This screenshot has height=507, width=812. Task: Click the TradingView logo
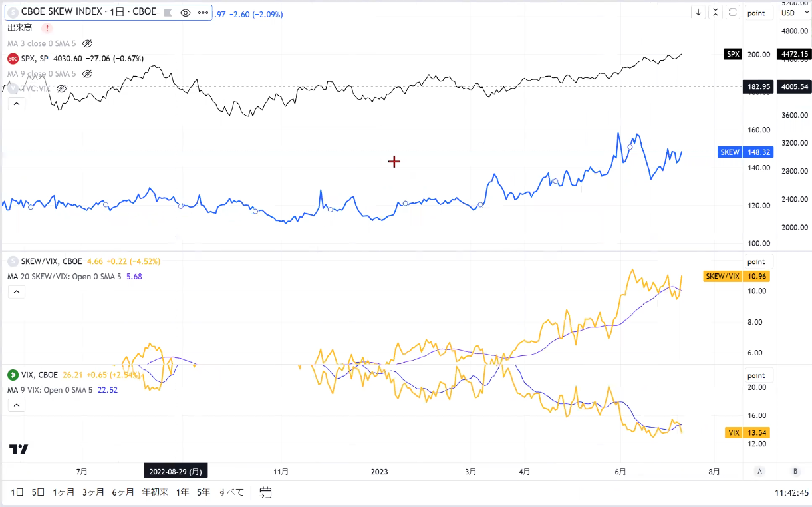point(19,450)
